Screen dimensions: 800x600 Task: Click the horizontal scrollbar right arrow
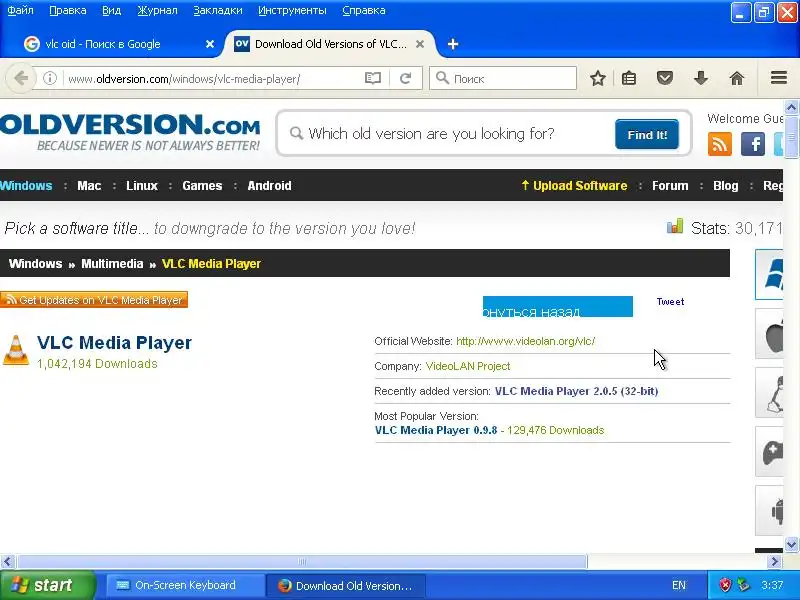[x=774, y=562]
